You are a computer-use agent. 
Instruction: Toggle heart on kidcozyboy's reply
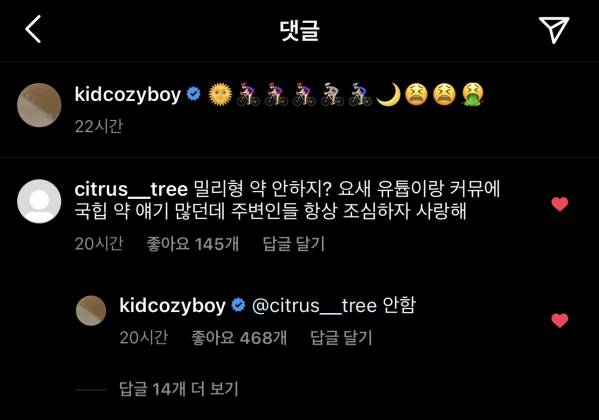tap(560, 320)
